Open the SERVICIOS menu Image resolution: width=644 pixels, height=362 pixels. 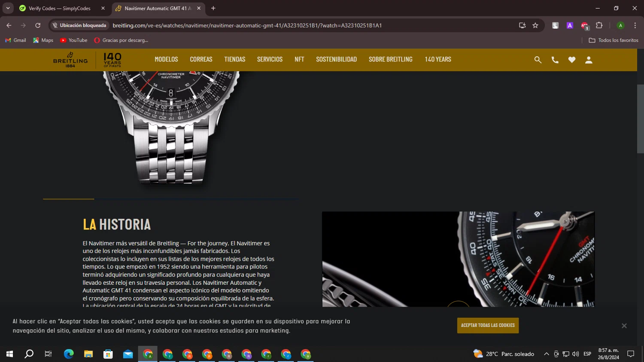point(270,60)
